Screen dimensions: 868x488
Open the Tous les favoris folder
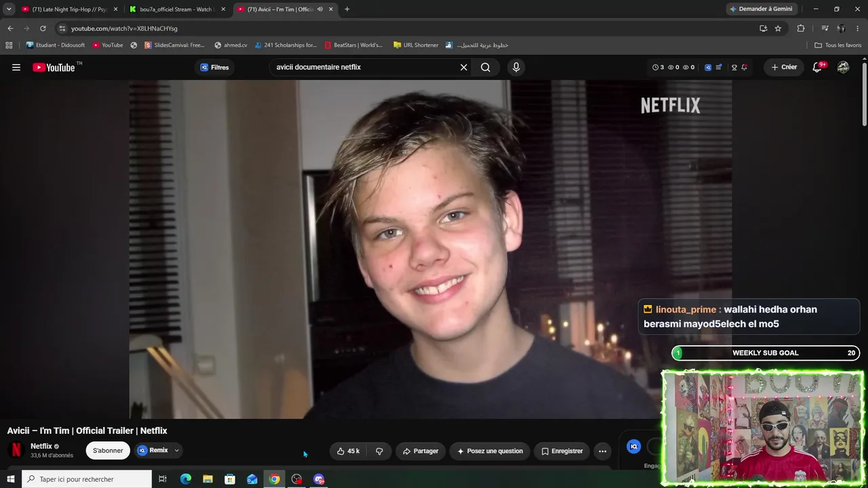[x=837, y=45]
